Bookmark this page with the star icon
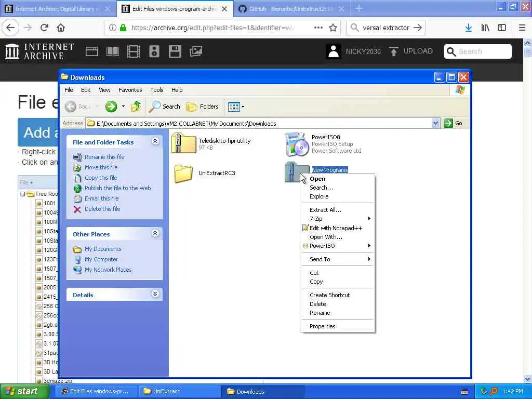 click(x=333, y=28)
